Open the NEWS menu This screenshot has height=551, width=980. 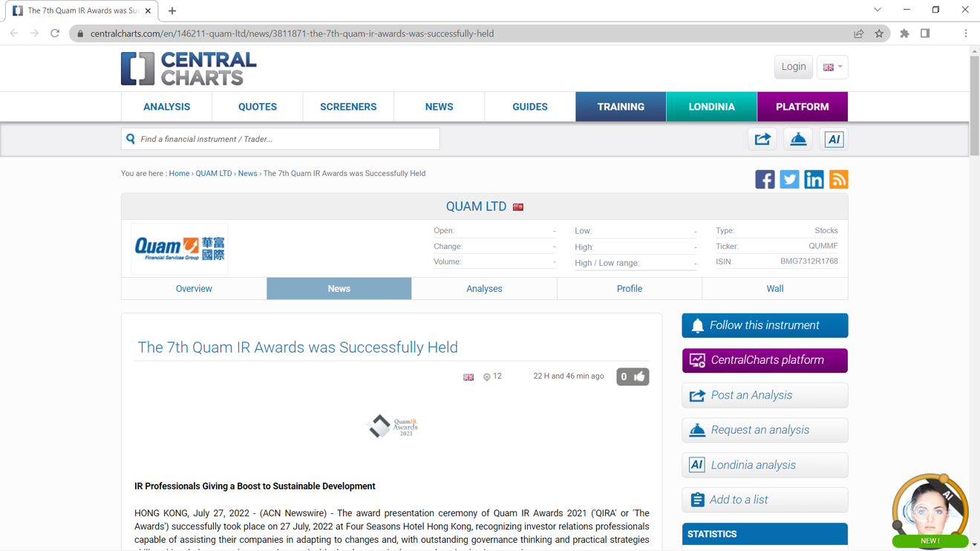(439, 107)
